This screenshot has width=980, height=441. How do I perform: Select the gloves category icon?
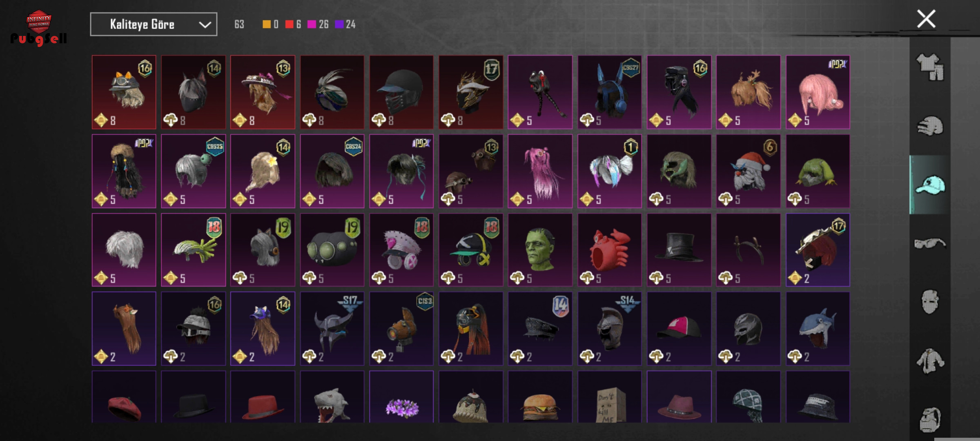[x=930, y=126]
